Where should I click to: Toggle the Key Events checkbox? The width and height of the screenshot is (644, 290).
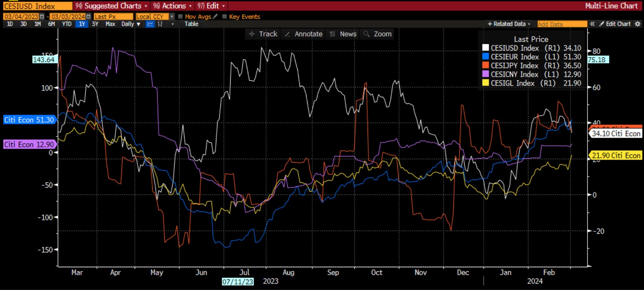pyautogui.click(x=224, y=16)
